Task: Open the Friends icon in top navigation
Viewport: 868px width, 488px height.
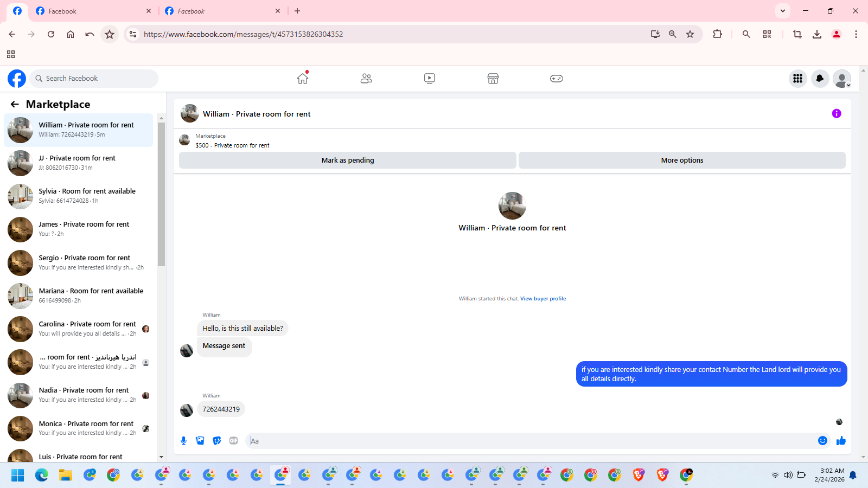Action: [366, 79]
